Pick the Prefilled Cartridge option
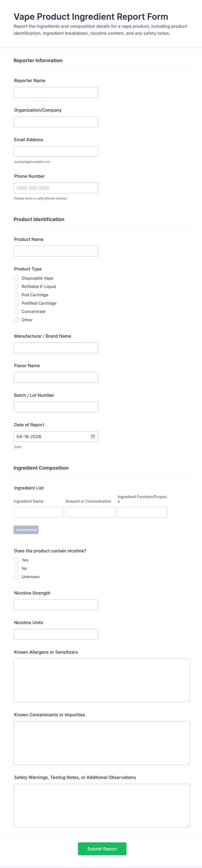The image size is (202, 868). [16, 303]
